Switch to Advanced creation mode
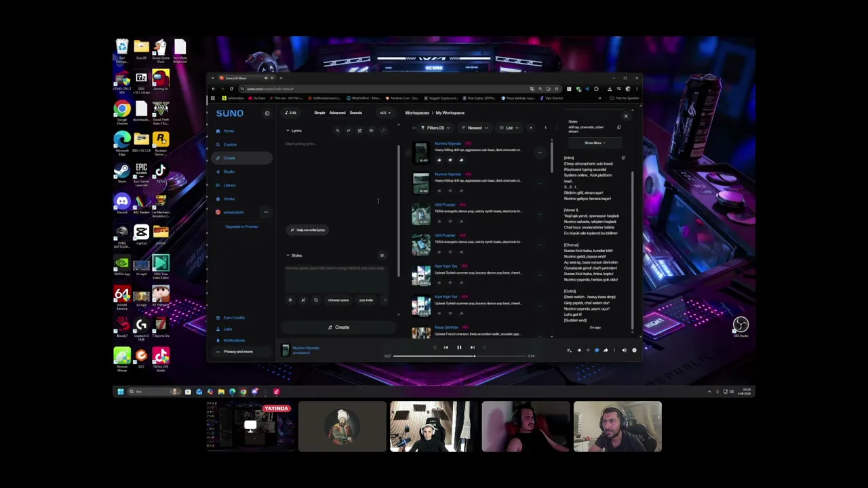868x488 pixels. tap(337, 113)
